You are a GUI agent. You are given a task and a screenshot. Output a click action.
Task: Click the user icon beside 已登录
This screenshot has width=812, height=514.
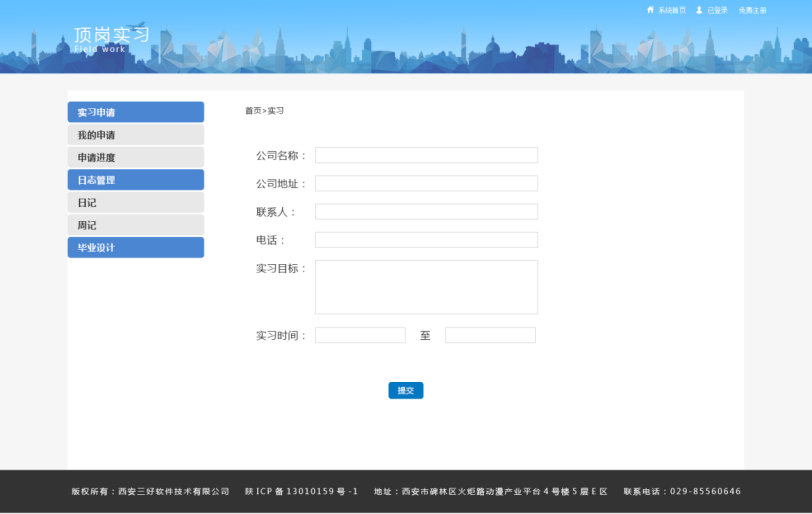pyautogui.click(x=699, y=10)
